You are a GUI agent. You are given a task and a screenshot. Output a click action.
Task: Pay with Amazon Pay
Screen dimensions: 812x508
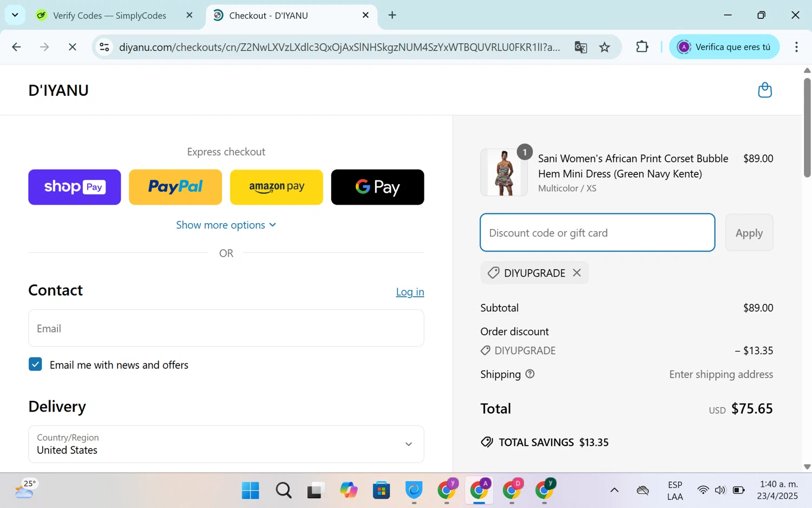[277, 187]
